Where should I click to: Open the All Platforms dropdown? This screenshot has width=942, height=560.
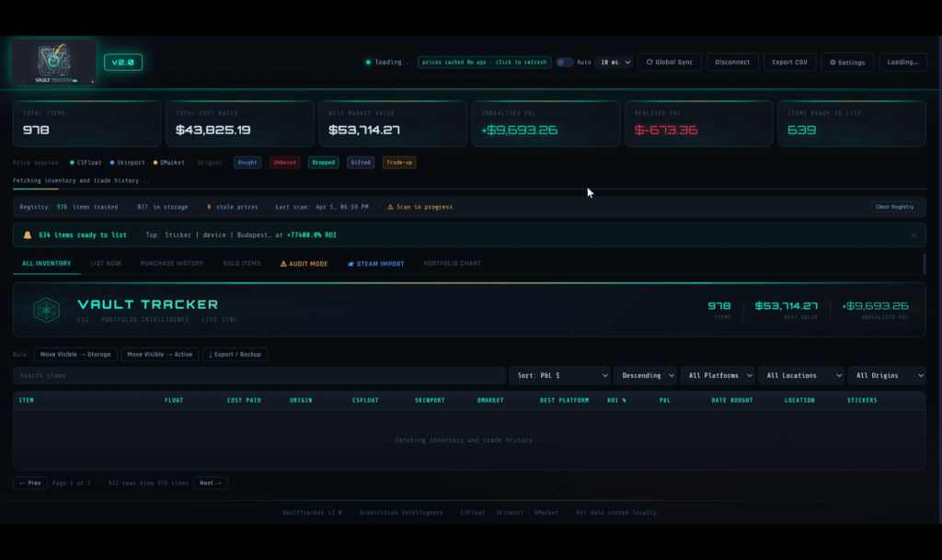(x=718, y=376)
